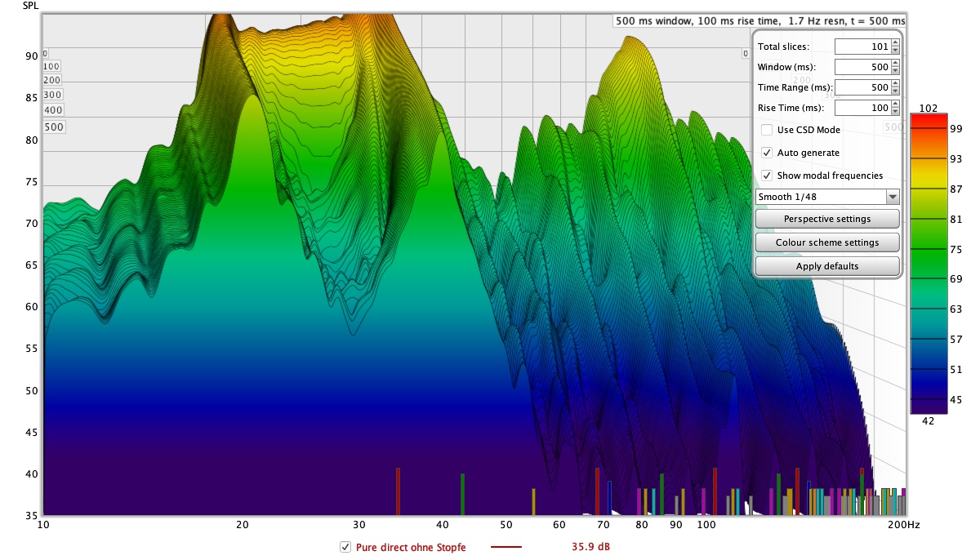Raise Time Range (ms) using up arrow
The image size is (980, 560).
(x=895, y=84)
